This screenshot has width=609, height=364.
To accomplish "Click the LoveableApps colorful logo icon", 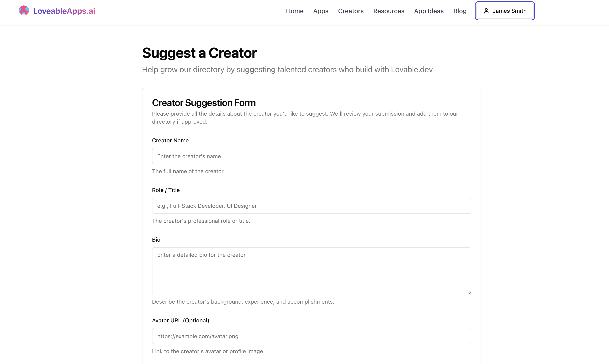I will (24, 11).
